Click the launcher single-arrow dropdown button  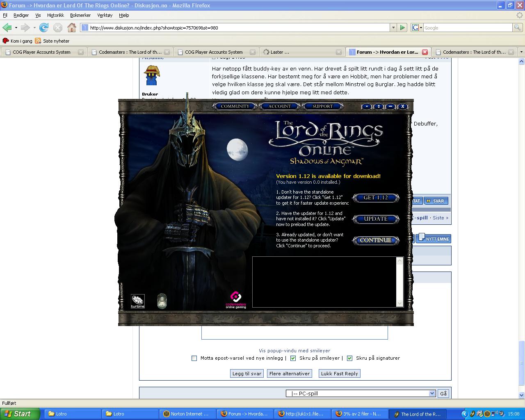[x=366, y=106]
